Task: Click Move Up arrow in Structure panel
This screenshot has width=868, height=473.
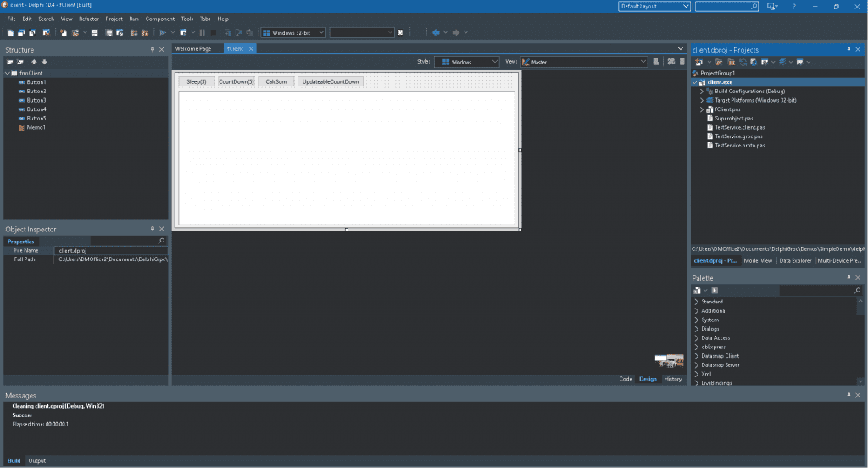Action: (34, 62)
